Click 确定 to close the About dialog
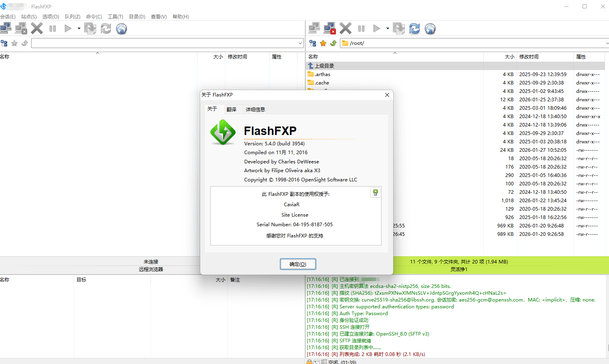609x364 pixels. click(x=298, y=264)
